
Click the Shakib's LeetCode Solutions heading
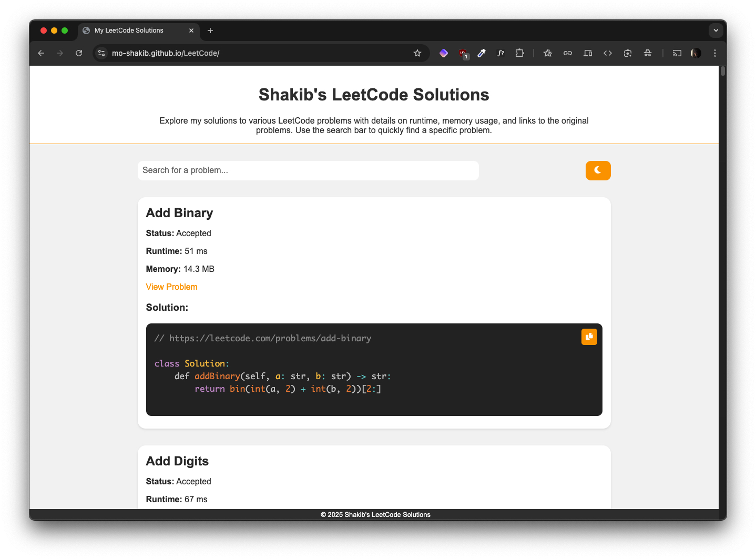pyautogui.click(x=374, y=95)
